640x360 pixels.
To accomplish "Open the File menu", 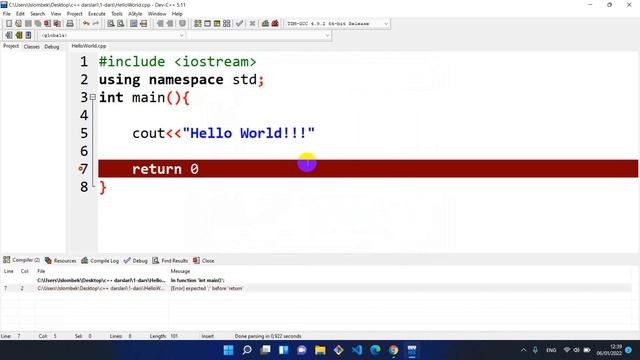I will (7, 14).
